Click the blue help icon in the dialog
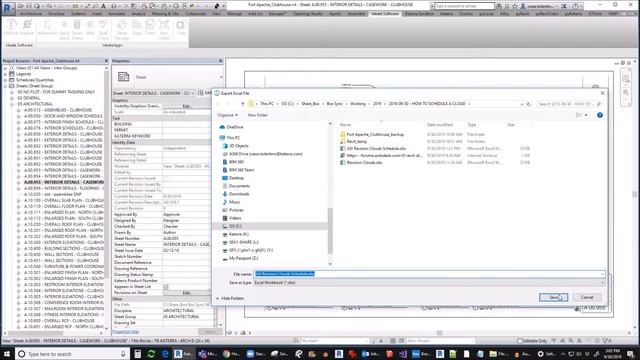 (600, 115)
